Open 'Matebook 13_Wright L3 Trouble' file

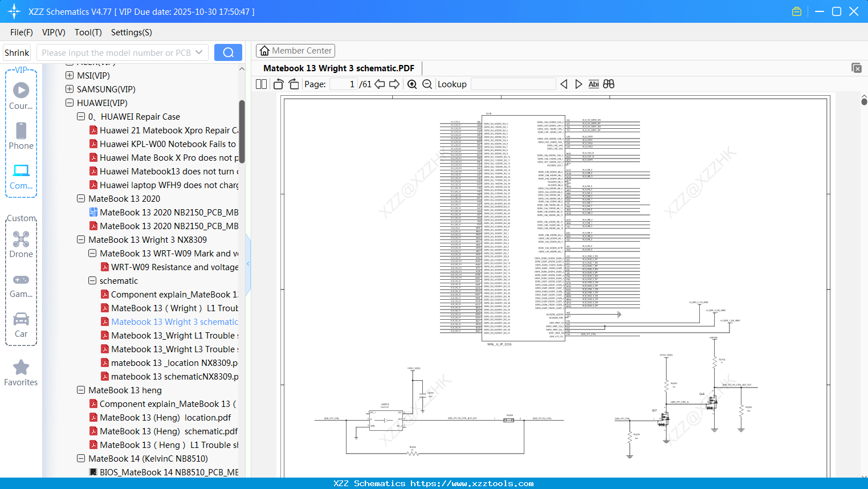coord(175,349)
